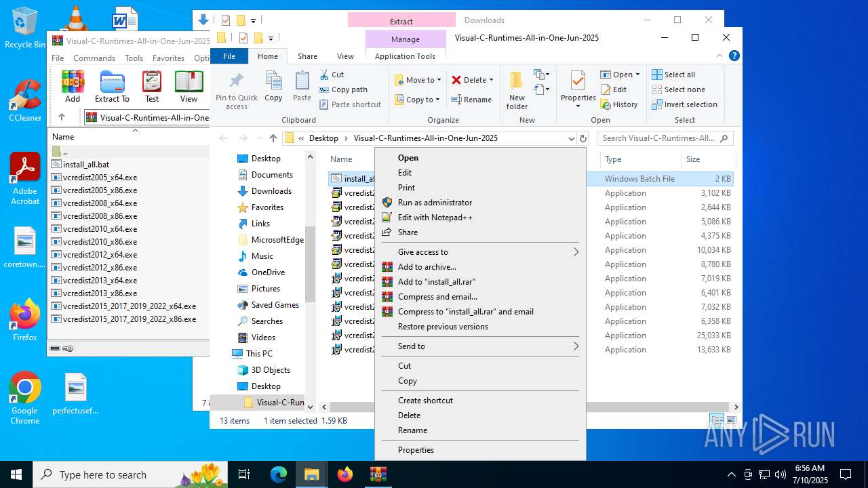Choose Run as administrator
Screen dimensions: 868x488
coord(480,203)
